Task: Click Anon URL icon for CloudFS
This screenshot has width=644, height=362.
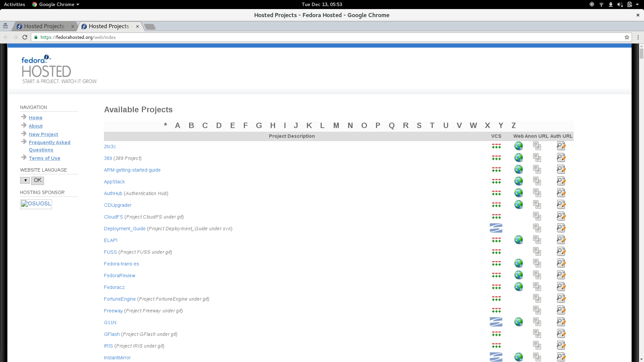Action: click(537, 216)
